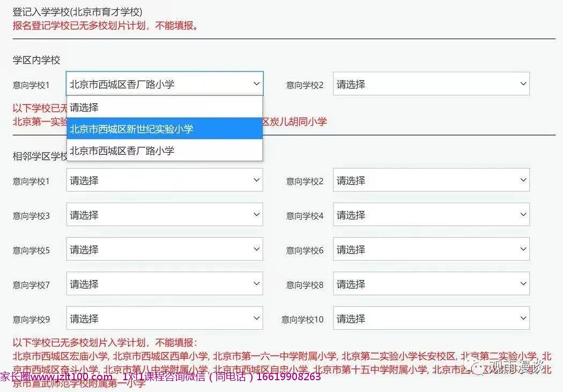Open 意向学校4 dropdown
This screenshot has width=563, height=392.
click(431, 214)
